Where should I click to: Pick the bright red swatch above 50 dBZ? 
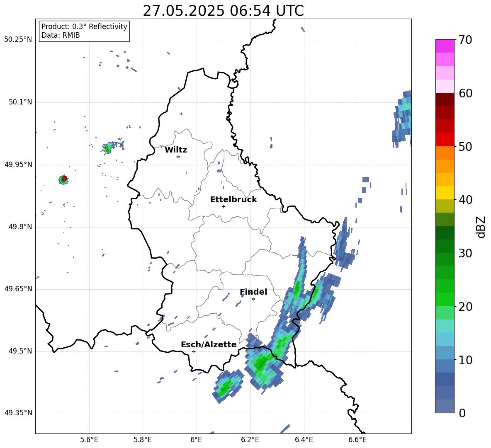[445, 140]
